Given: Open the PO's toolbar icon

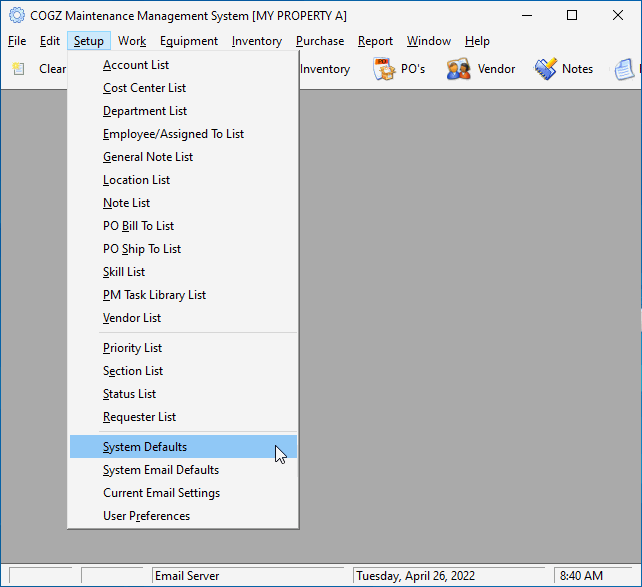Looking at the screenshot, I should point(384,69).
